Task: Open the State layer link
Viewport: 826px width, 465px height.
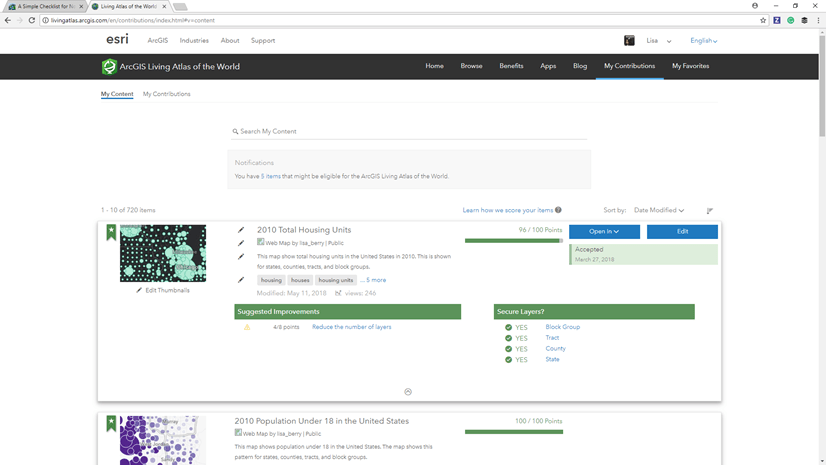Action: tap(552, 359)
